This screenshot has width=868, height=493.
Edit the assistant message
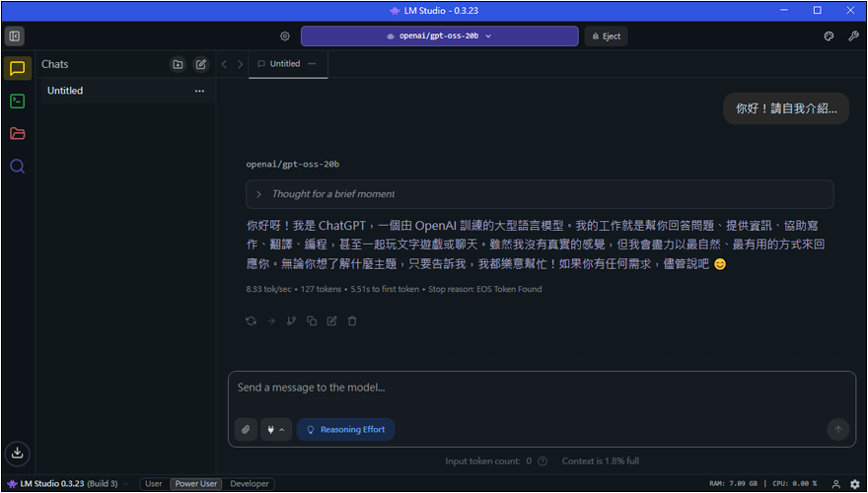(331, 320)
